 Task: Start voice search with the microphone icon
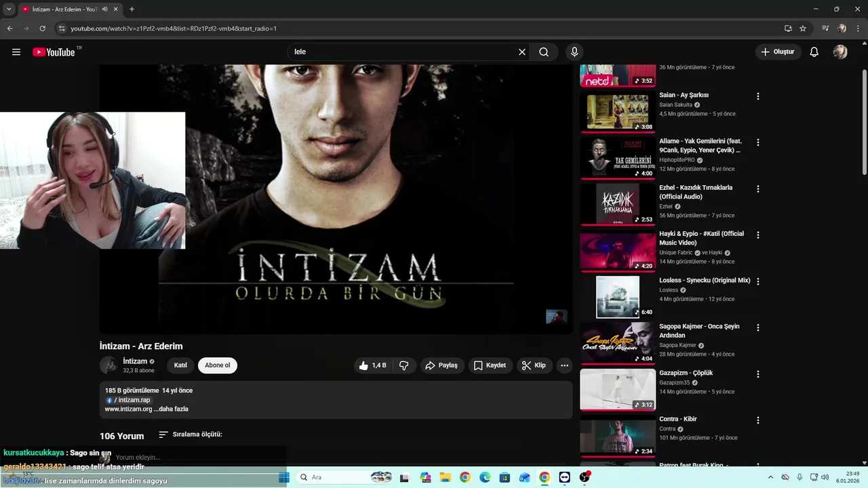tap(574, 52)
